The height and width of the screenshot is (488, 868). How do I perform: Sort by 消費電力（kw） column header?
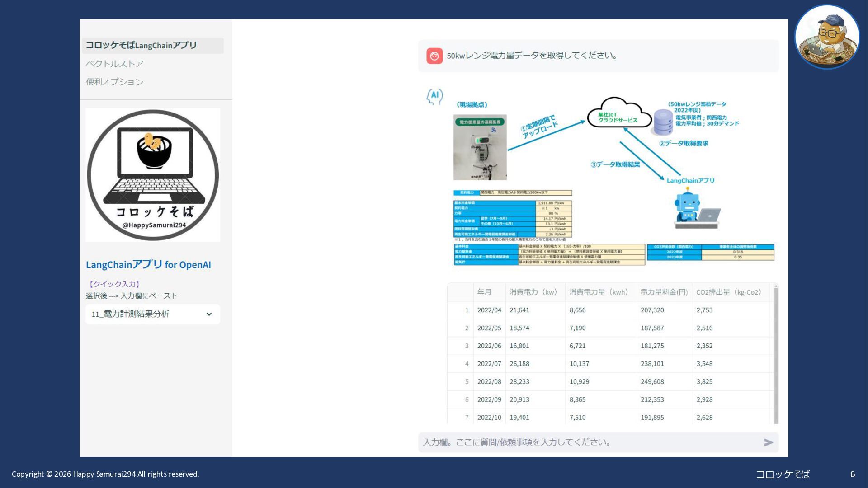point(534,292)
